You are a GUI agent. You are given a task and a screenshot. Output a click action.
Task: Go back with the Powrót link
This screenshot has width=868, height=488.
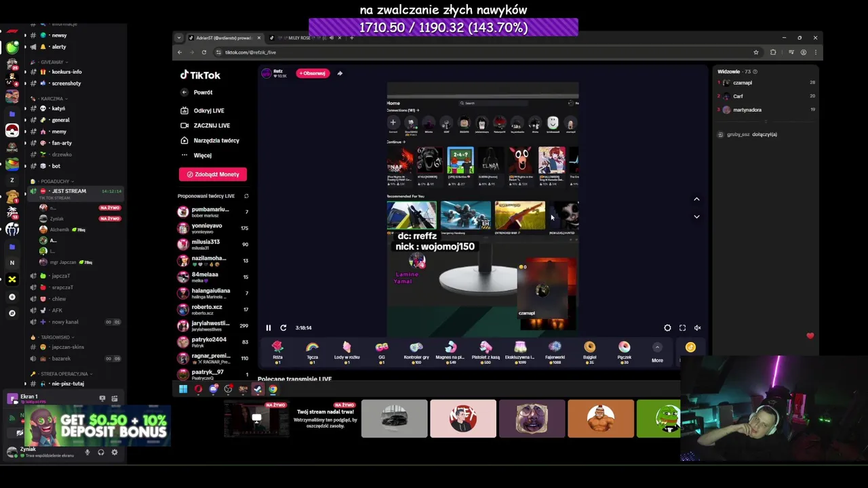pos(197,92)
